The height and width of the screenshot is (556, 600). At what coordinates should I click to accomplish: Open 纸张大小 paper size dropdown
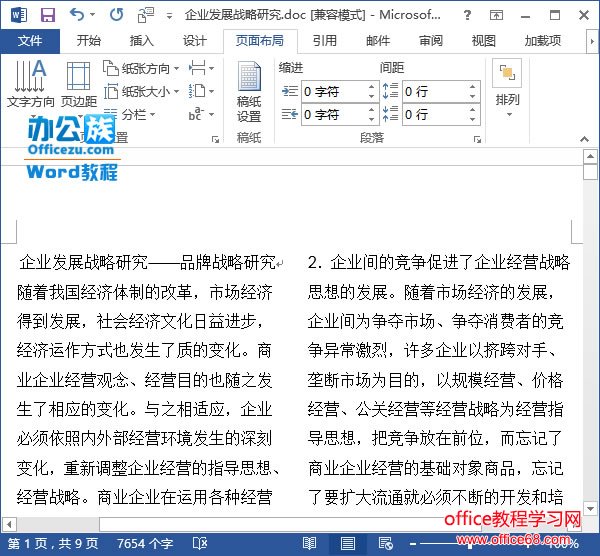point(141,92)
